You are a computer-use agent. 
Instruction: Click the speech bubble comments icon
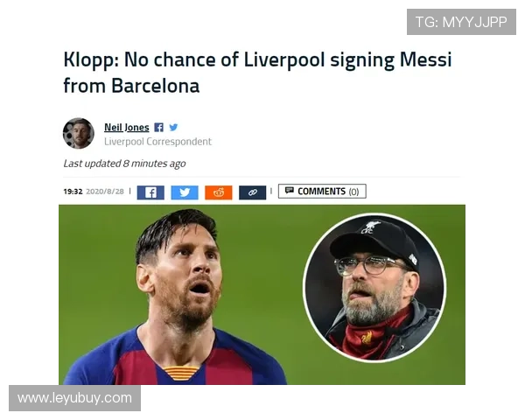point(290,191)
